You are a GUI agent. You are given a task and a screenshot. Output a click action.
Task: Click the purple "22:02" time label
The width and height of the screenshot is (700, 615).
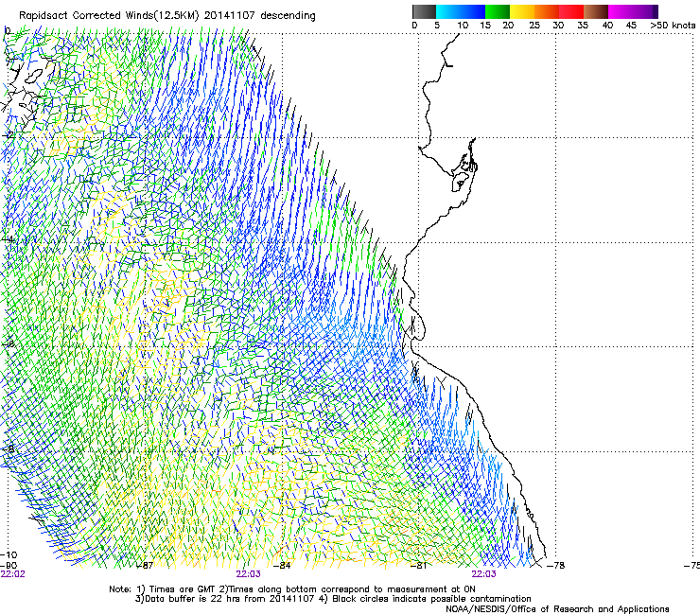tap(13, 574)
